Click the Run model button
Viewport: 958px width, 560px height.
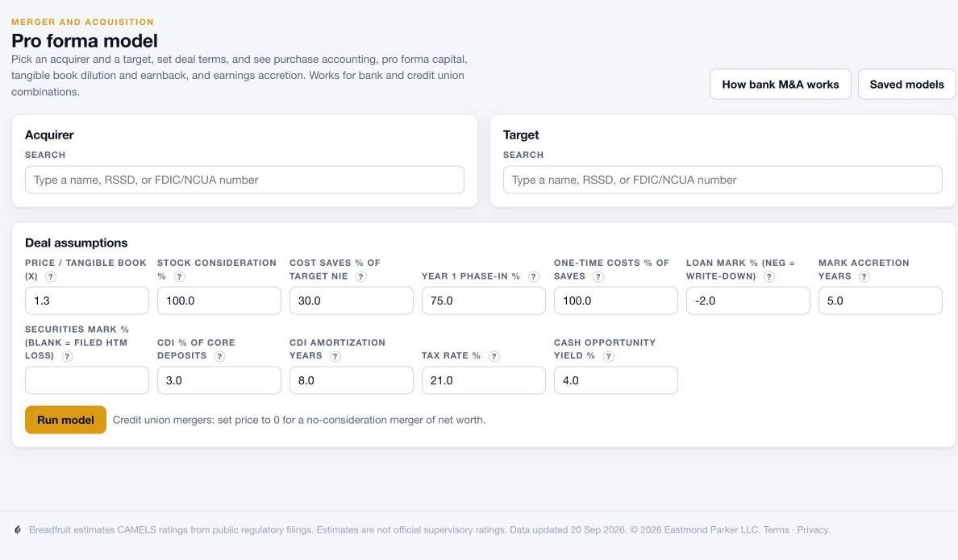coord(65,420)
